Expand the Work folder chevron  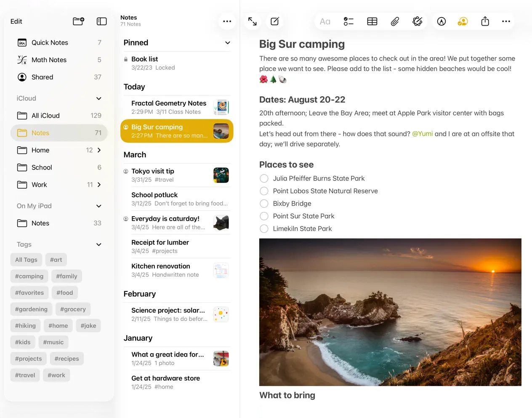(99, 185)
